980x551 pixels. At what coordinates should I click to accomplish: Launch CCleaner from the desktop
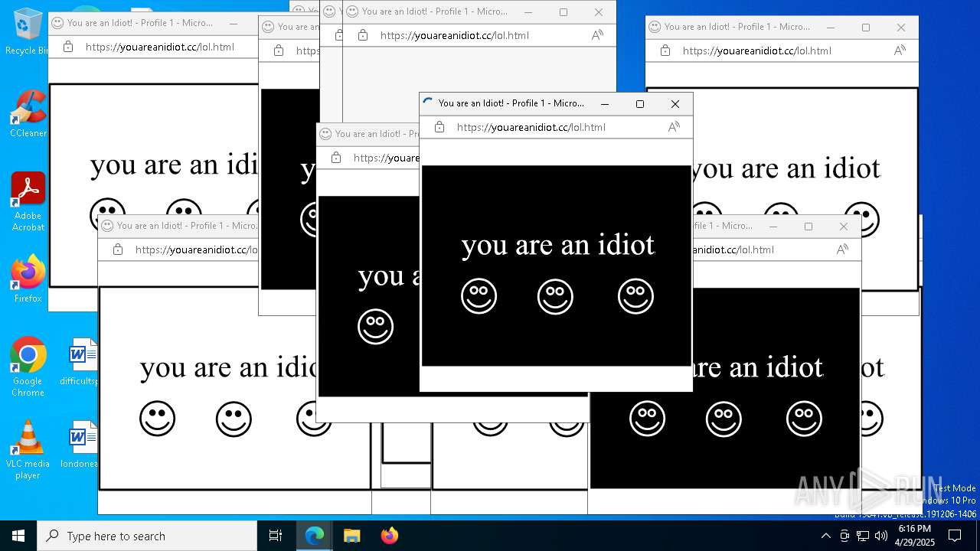(x=28, y=113)
